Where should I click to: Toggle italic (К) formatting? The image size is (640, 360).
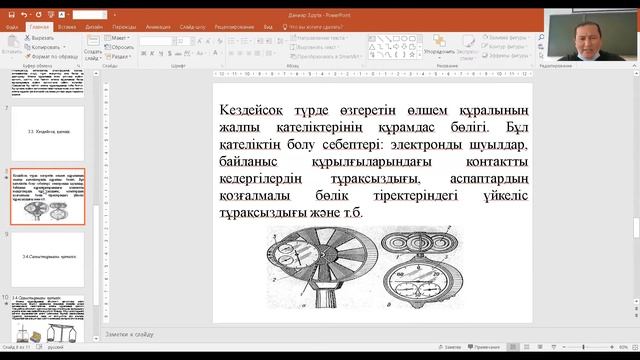(x=152, y=53)
